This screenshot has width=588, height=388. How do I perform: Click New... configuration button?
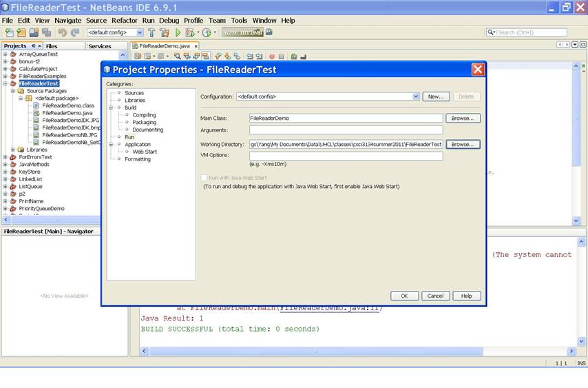[436, 96]
